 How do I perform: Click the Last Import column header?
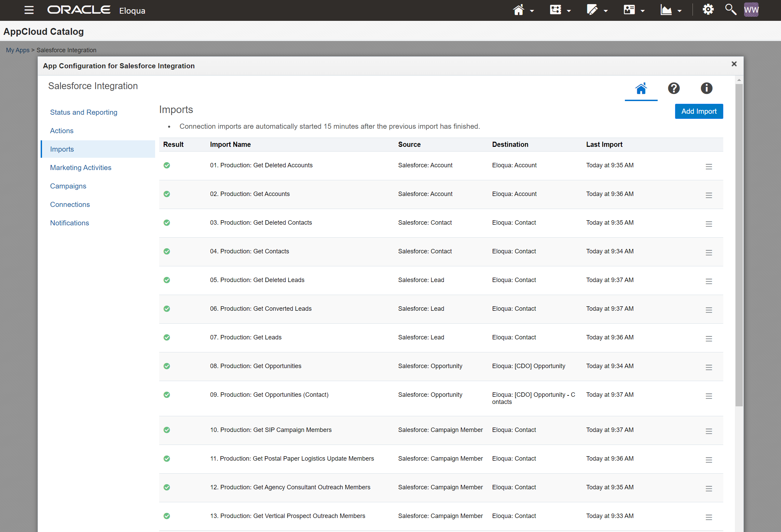coord(604,144)
